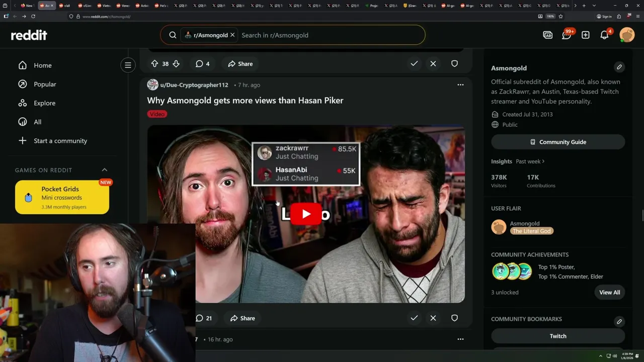The width and height of the screenshot is (644, 362).
Task: Open the shield mod actions on the Hasan Piker post
Action: (454, 318)
